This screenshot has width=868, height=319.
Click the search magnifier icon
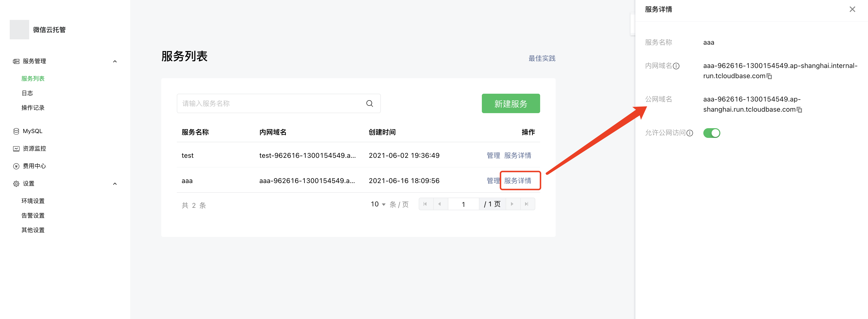click(369, 103)
